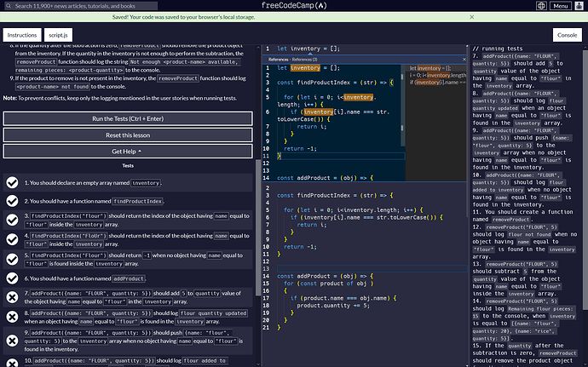The height and width of the screenshot is (367, 588).
Task: Run the Tests button
Action: pyautogui.click(x=128, y=119)
